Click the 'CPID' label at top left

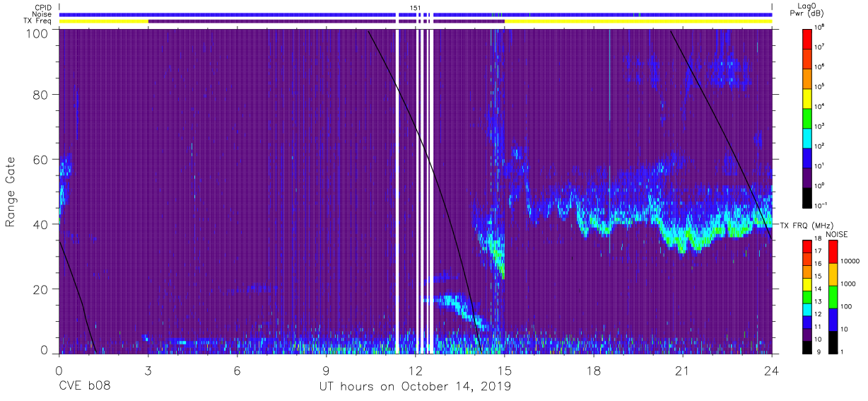pos(43,7)
